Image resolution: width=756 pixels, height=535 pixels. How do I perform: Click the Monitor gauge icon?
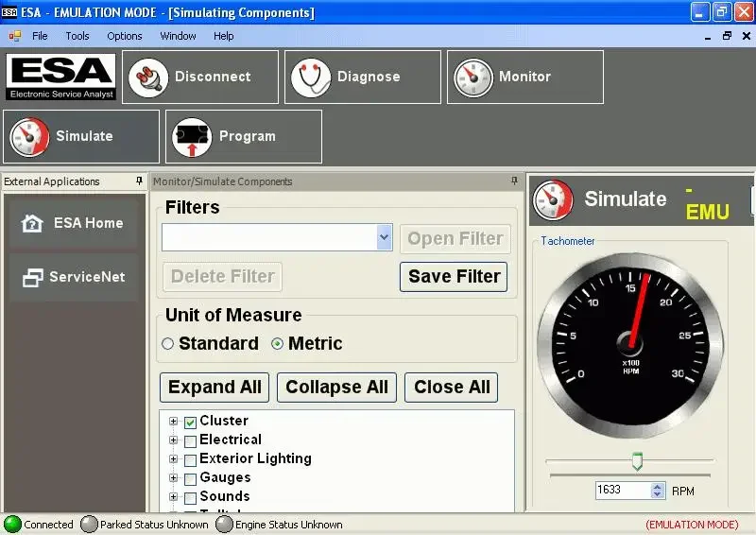click(x=472, y=78)
